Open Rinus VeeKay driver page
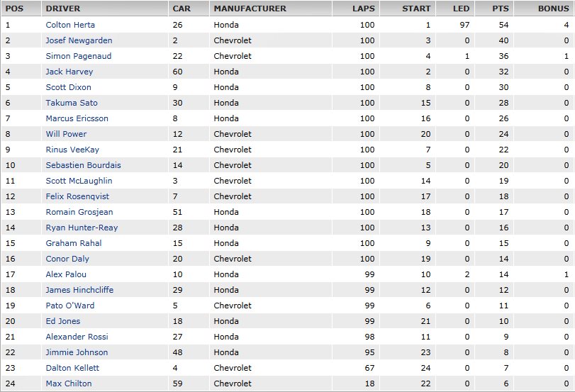 pos(72,150)
